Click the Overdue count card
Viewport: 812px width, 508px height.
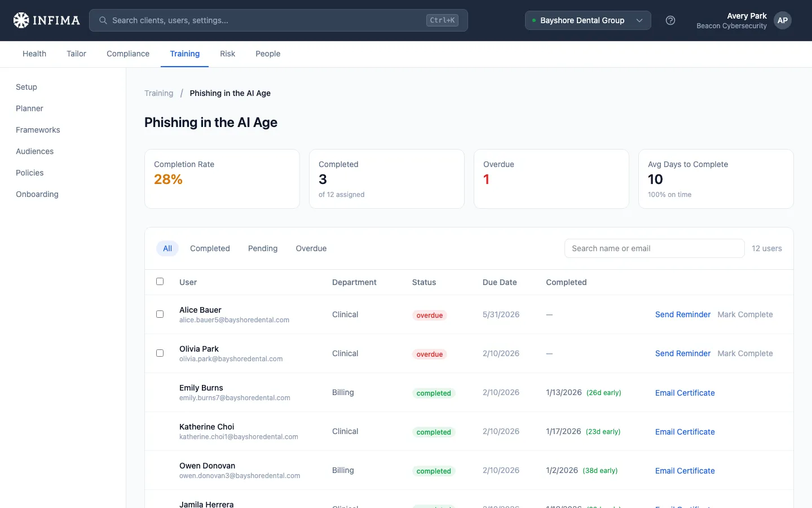pyautogui.click(x=551, y=179)
